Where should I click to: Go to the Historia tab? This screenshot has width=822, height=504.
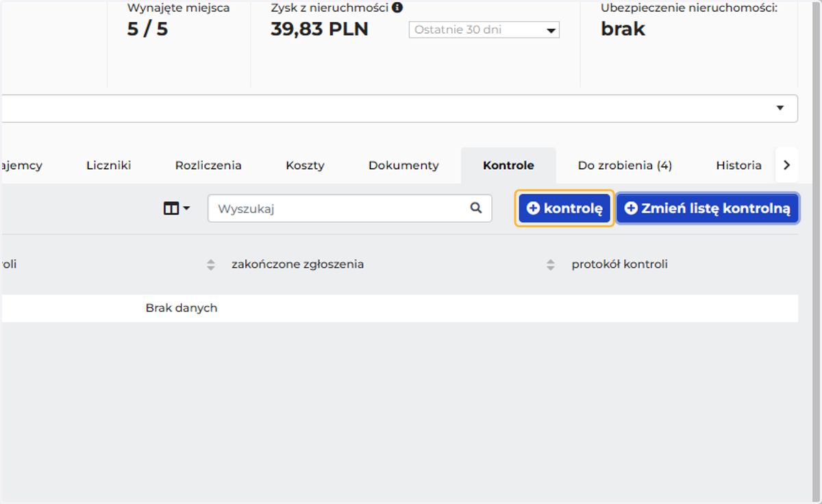click(x=738, y=165)
